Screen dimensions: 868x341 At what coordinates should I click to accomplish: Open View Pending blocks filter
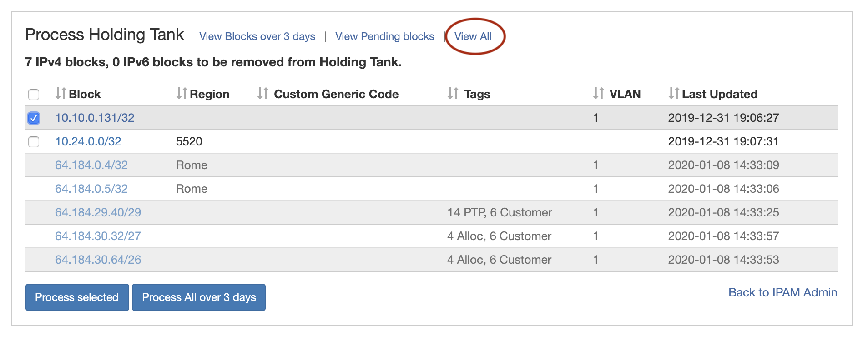pyautogui.click(x=384, y=36)
